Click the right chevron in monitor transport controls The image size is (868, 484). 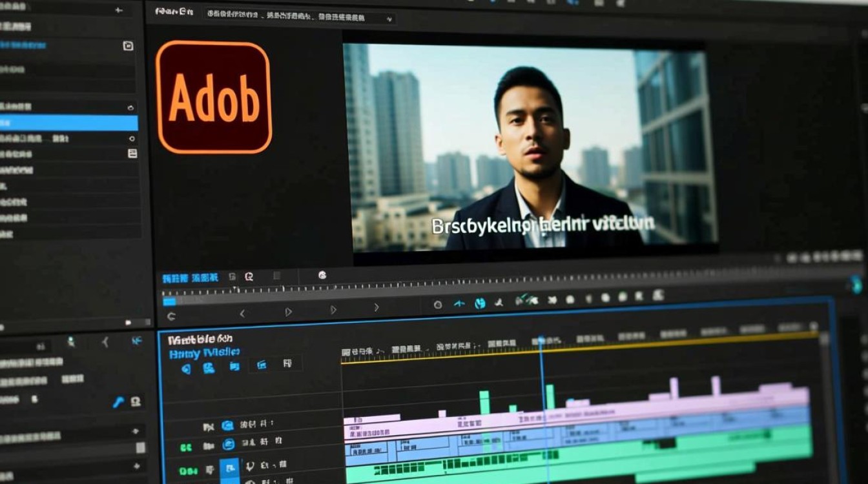pos(377,308)
